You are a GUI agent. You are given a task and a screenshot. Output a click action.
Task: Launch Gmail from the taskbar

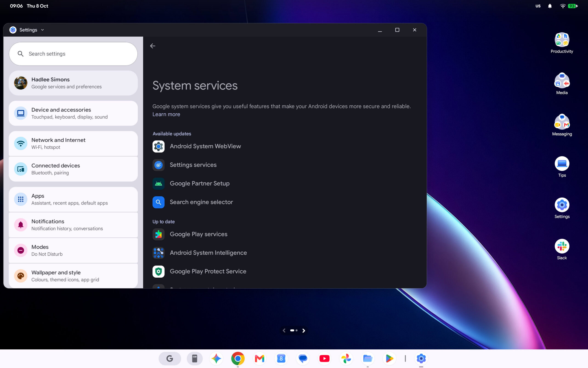coord(259,358)
